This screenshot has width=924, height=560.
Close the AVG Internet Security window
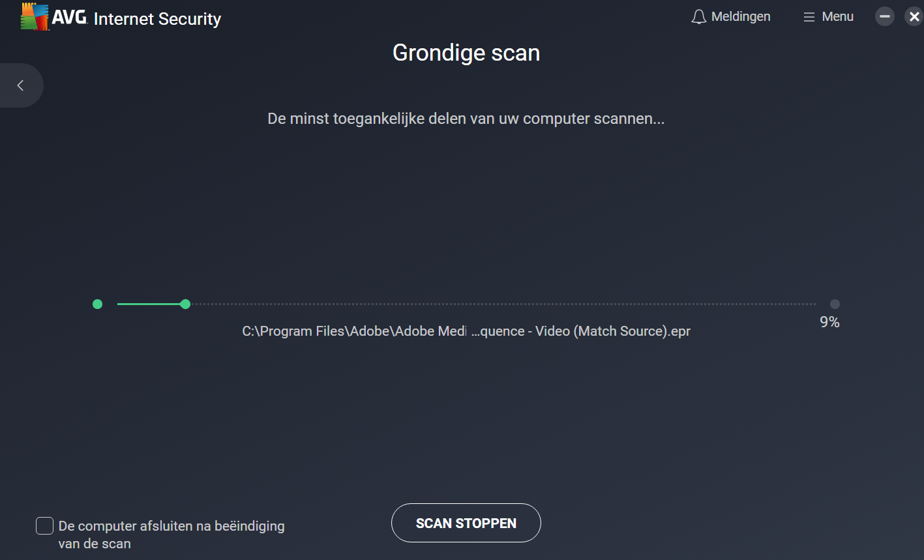[914, 17]
